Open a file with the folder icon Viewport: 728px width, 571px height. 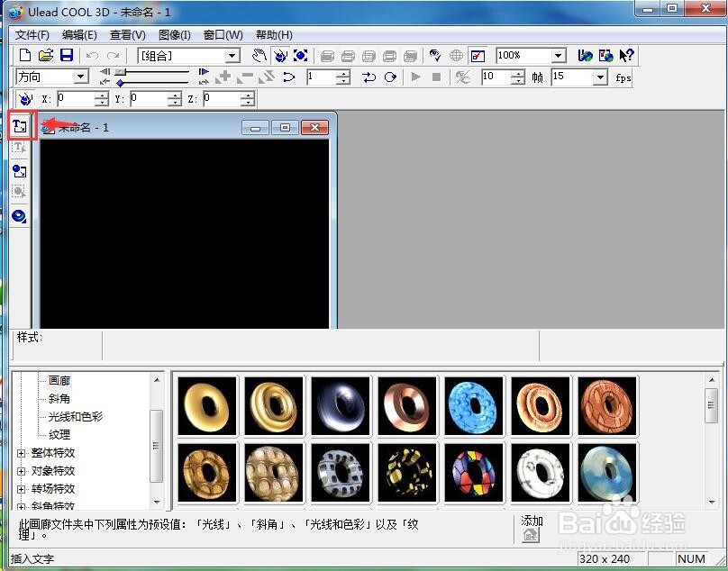46,56
